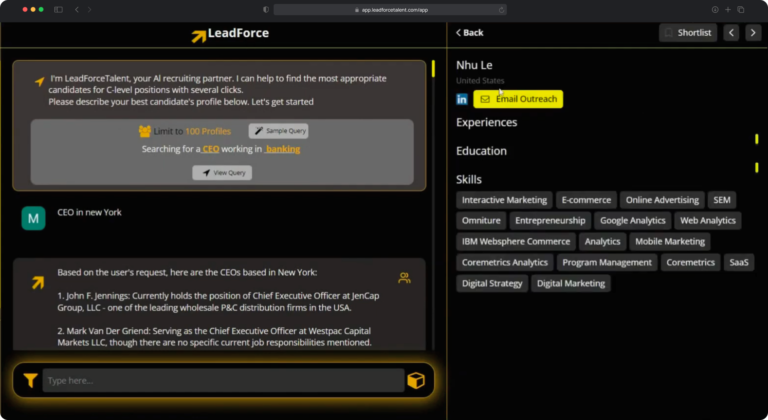Image resolution: width=768 pixels, height=420 pixels.
Task: Click the John F. Jennings result text
Action: point(218,302)
